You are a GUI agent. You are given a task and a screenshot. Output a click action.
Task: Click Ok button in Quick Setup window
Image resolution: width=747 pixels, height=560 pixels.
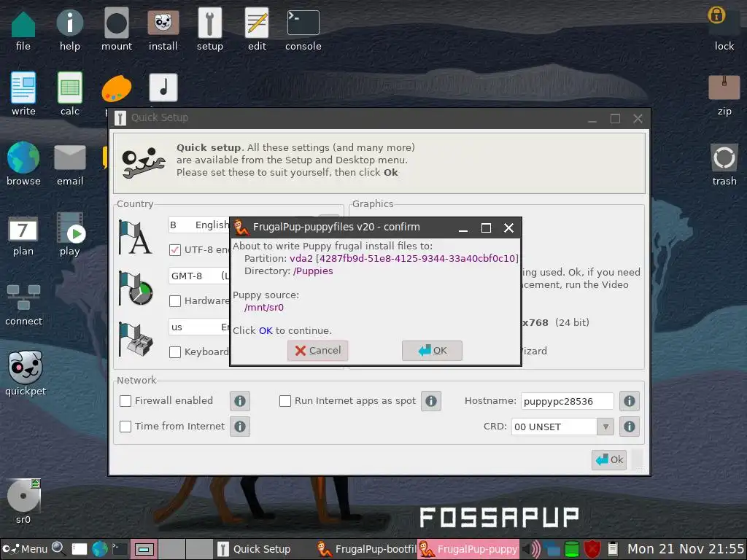click(609, 459)
